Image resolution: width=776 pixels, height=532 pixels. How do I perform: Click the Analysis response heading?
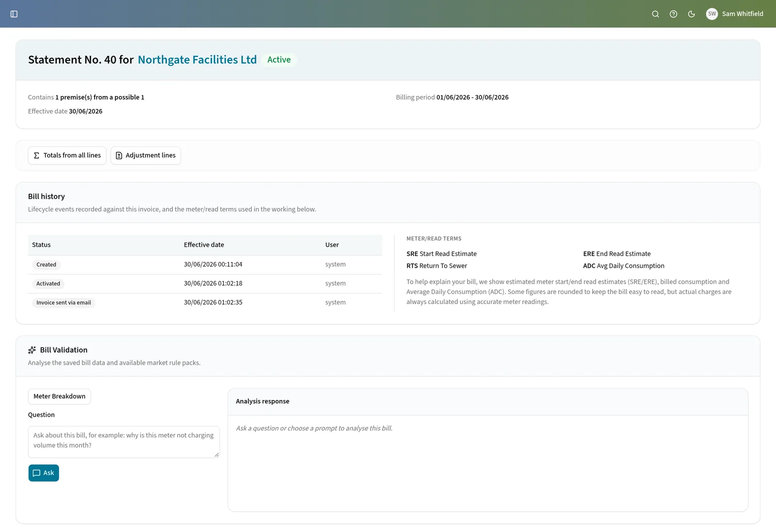tap(262, 401)
